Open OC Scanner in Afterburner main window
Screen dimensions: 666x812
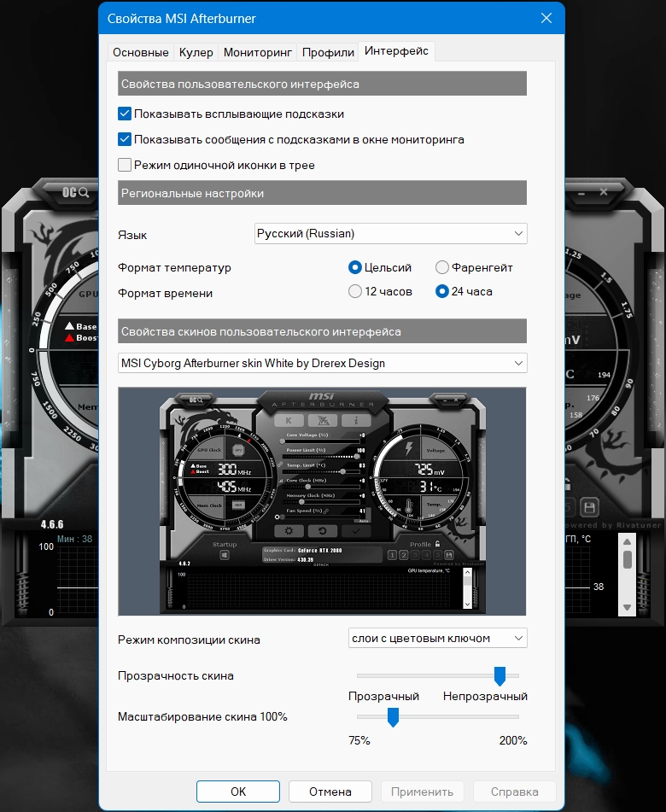click(x=76, y=193)
